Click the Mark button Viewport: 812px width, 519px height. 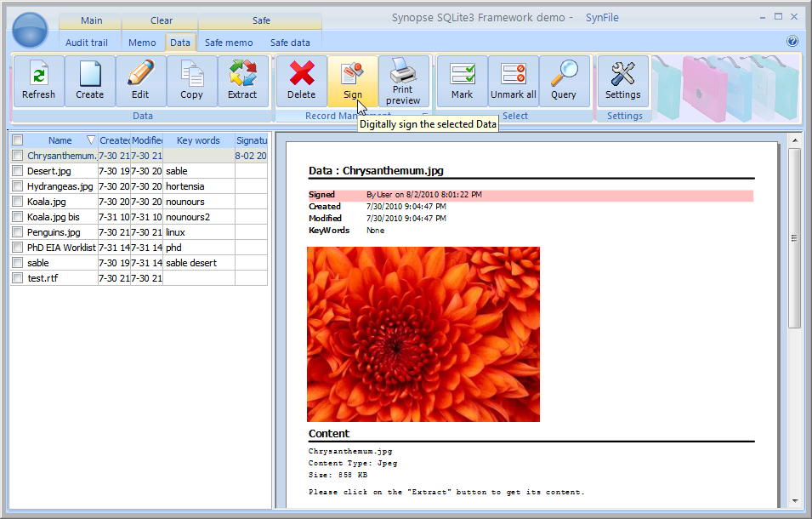(x=462, y=81)
